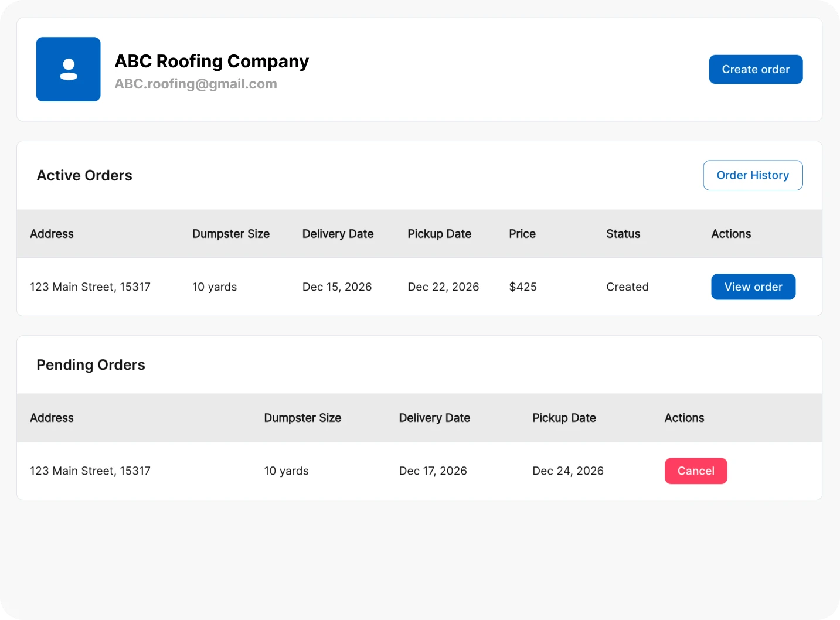Viewport: 840px width, 620px height.
Task: Click the Dec 24, 2026 pickup date
Action: pos(568,471)
